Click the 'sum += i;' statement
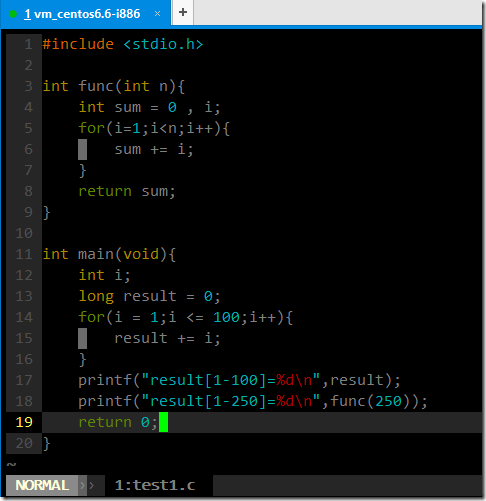486x501 pixels. (154, 149)
